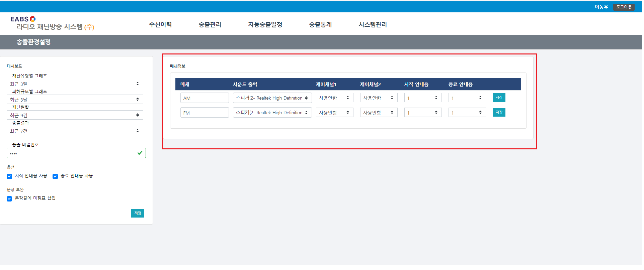Click the FM media name field
644x270 pixels.
pos(205,113)
